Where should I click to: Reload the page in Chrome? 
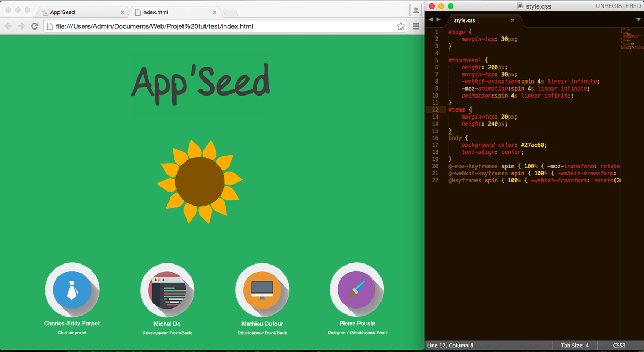(x=35, y=26)
